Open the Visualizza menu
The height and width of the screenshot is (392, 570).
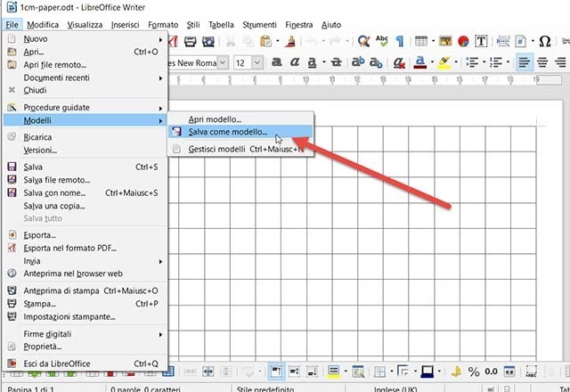[85, 25]
